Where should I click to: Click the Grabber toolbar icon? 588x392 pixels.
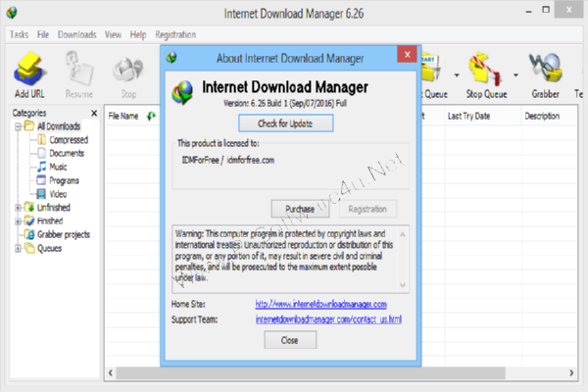(545, 75)
